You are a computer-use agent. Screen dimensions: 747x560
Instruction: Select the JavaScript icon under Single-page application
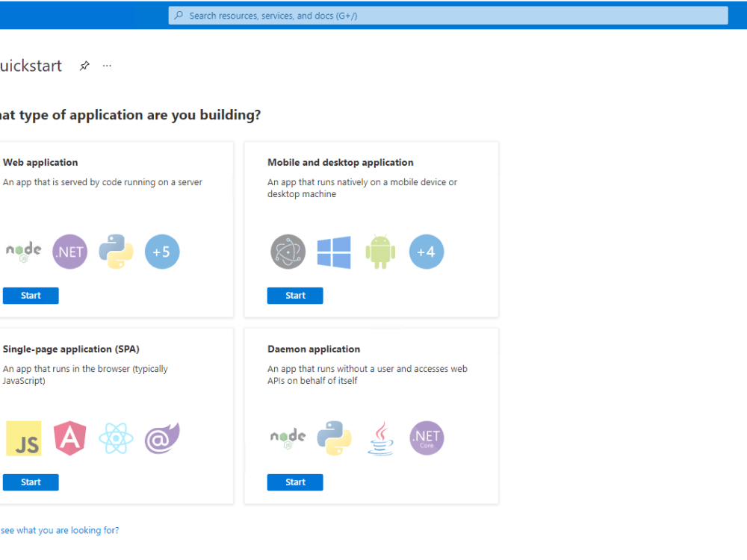pyautogui.click(x=23, y=438)
